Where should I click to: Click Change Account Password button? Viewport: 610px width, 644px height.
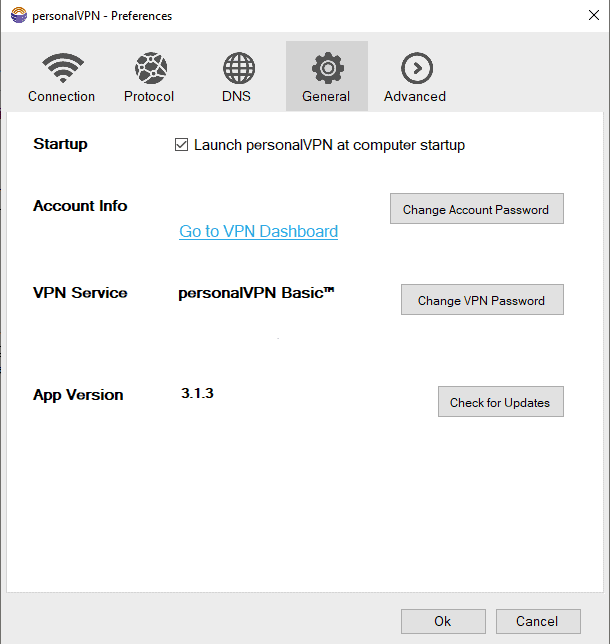[x=476, y=209]
